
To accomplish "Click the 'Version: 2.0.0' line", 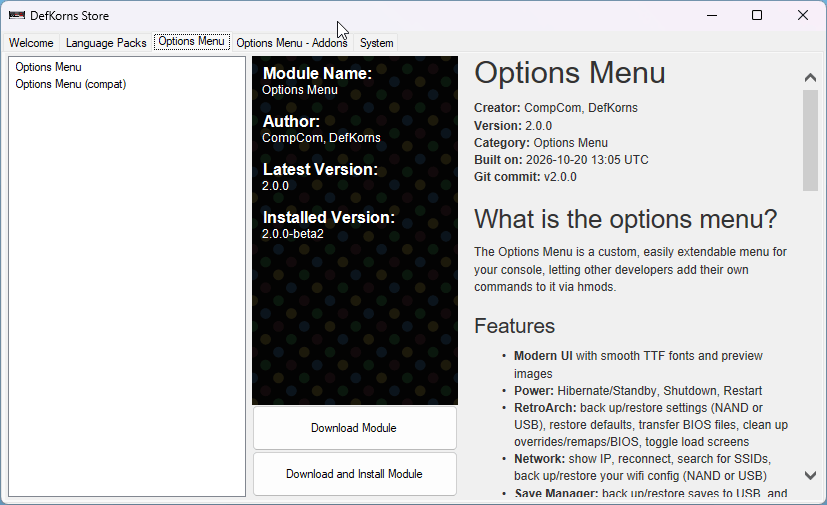I will coord(513,126).
